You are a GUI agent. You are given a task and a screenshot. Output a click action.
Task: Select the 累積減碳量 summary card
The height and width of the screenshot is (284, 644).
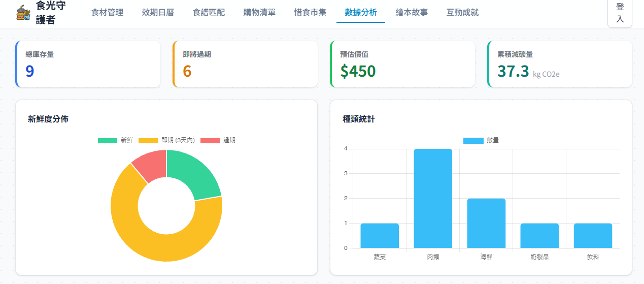[560, 64]
